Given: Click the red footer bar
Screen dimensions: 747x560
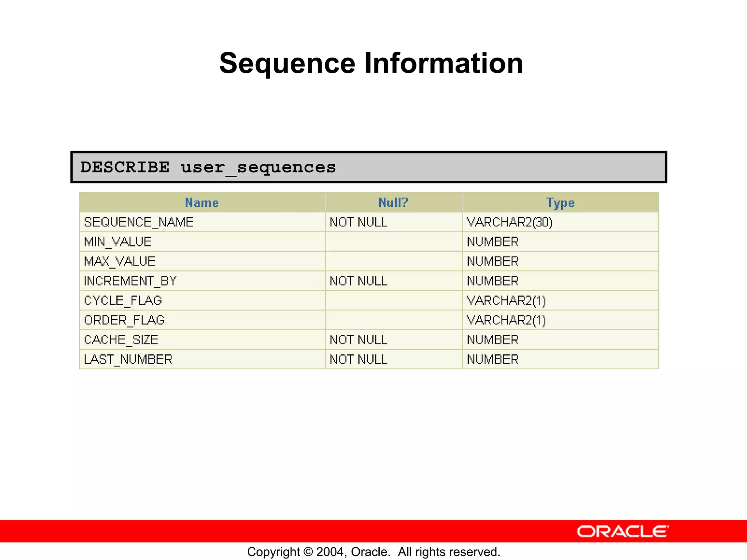Looking at the screenshot, I should pos(255,531).
